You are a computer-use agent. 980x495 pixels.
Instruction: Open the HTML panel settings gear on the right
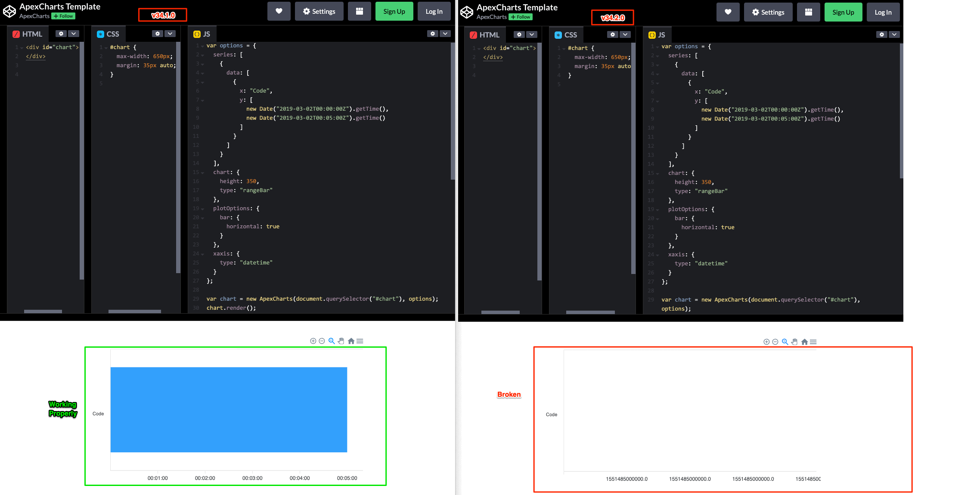click(519, 34)
